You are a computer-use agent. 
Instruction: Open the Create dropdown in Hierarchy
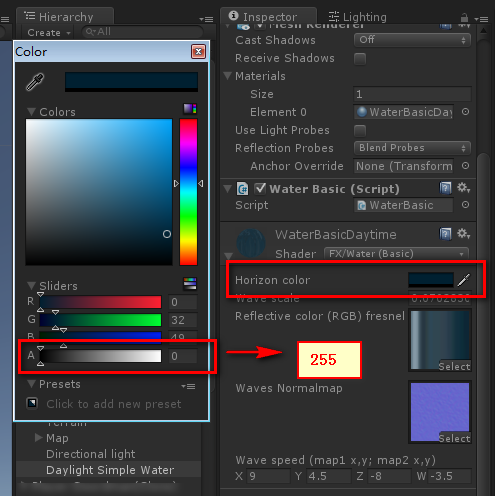(49, 33)
